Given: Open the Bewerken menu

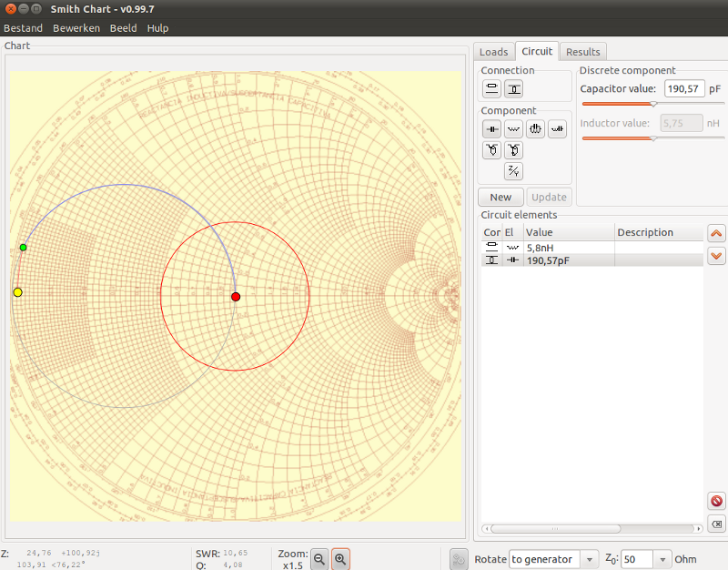Looking at the screenshot, I should coord(76,28).
